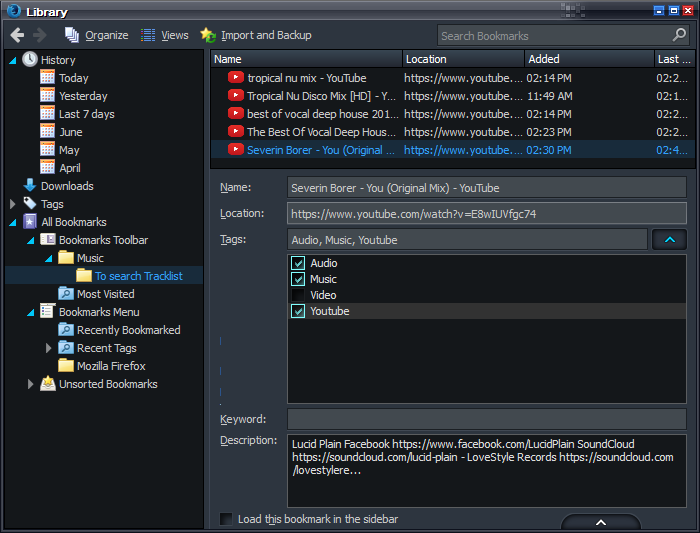Select Severin Borer bookmark row

(x=453, y=150)
